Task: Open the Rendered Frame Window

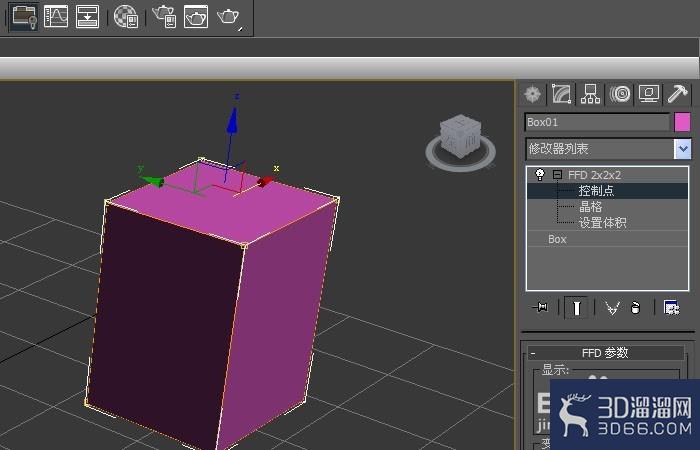Action: 196,17
